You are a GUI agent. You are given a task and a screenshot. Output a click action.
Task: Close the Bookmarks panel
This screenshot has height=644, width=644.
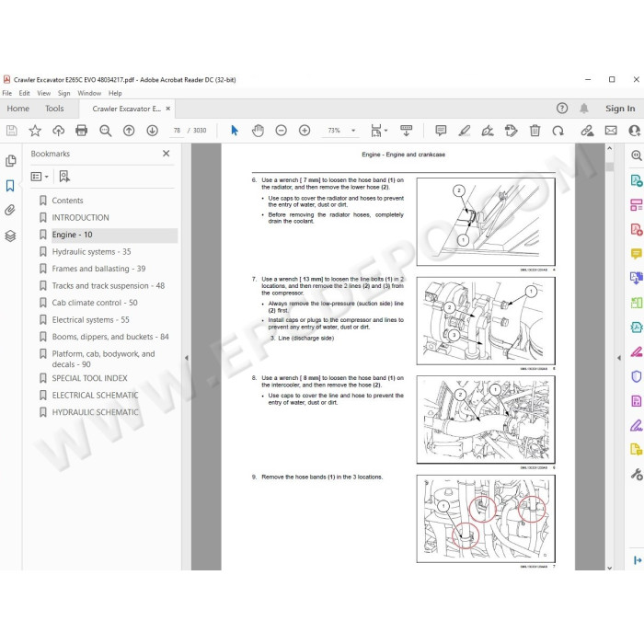click(x=166, y=154)
